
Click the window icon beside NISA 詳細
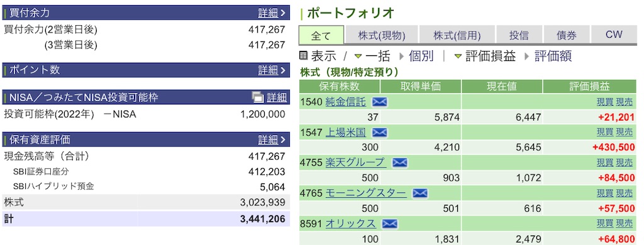point(257,97)
